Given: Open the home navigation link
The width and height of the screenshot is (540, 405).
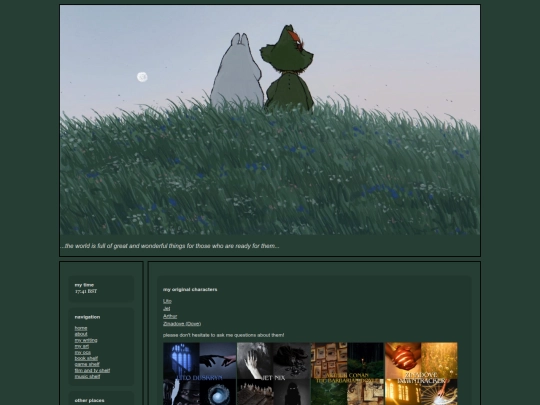Looking at the screenshot, I should tap(81, 328).
